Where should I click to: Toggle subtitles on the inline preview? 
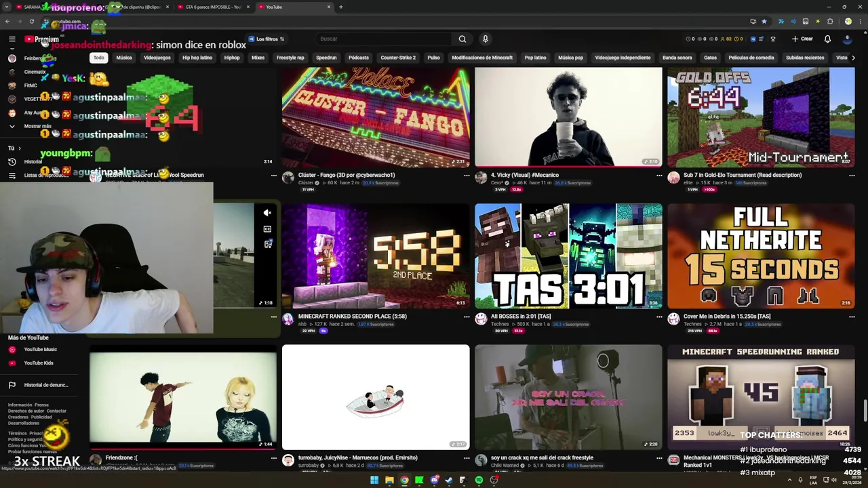coord(267,229)
